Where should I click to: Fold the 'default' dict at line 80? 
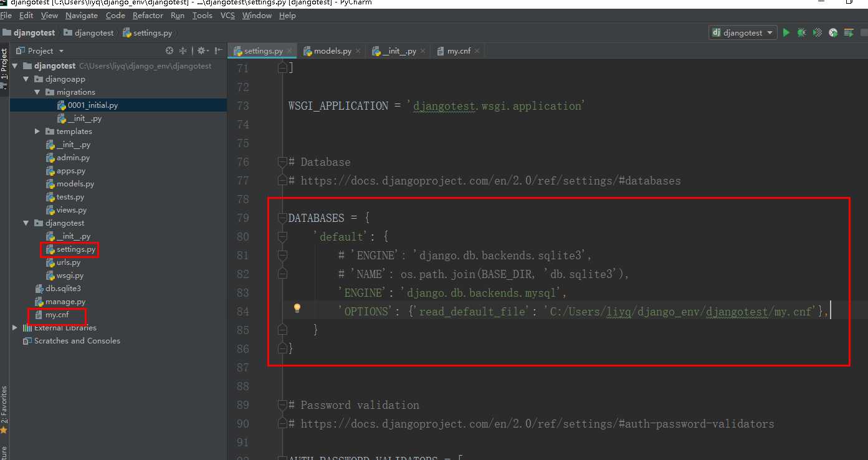point(282,237)
